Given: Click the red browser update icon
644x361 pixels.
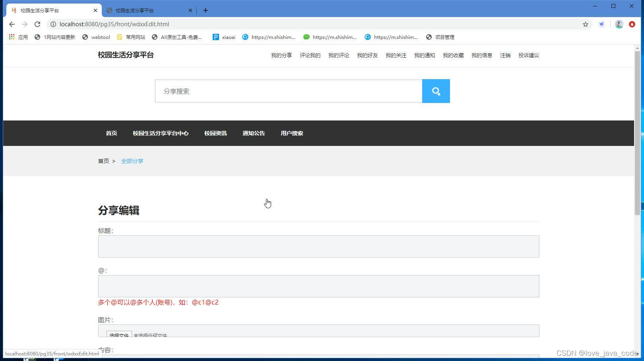Looking at the screenshot, I should [x=632, y=24].
